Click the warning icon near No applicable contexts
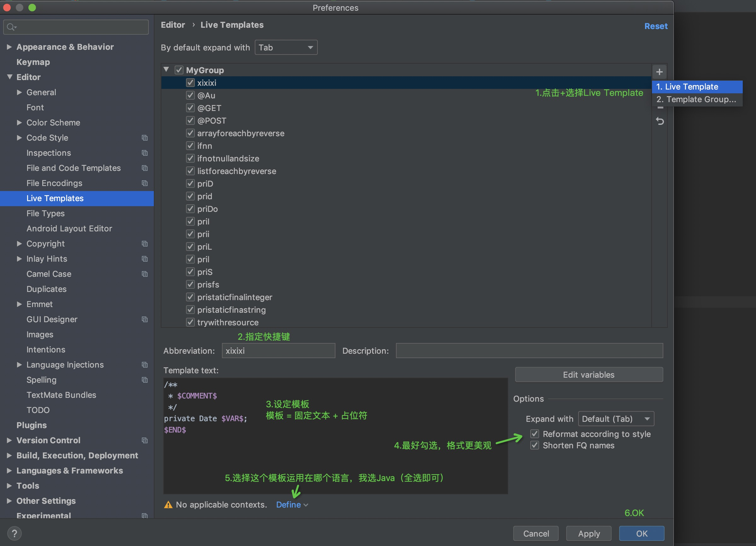This screenshot has height=546, width=756. [x=168, y=505]
